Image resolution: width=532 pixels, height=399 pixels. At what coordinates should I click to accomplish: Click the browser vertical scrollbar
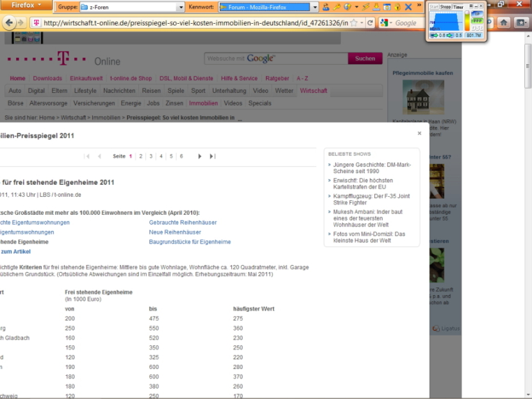pos(528,192)
